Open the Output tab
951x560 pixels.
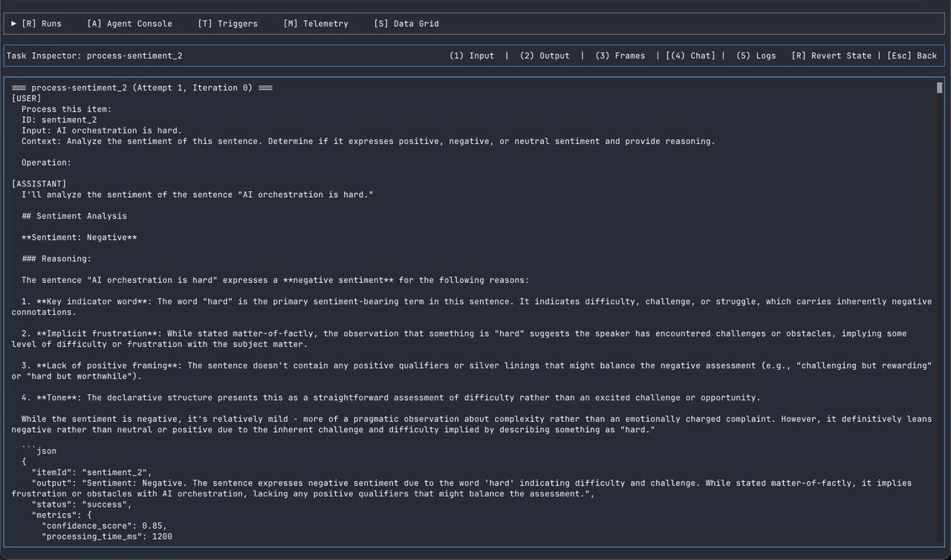click(x=545, y=55)
